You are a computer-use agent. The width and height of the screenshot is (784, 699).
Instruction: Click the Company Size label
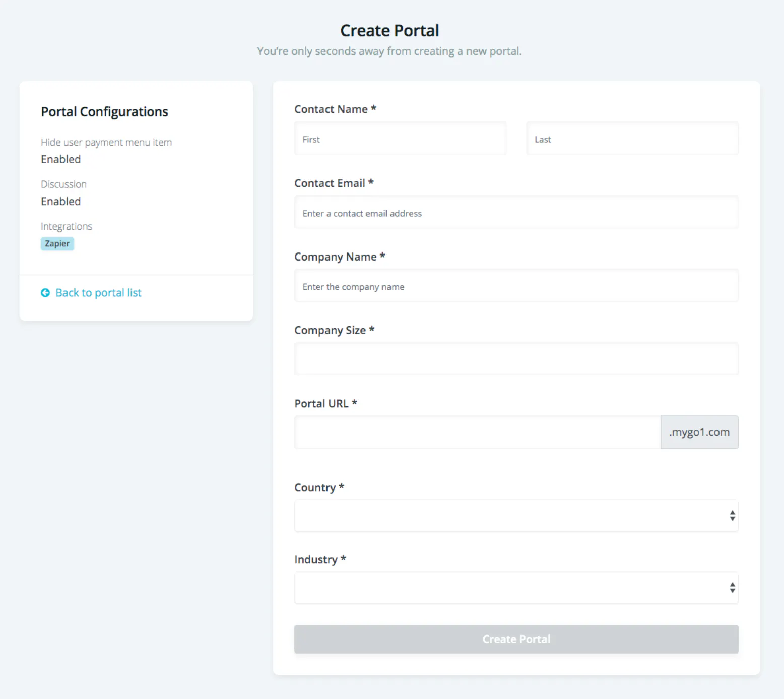tap(335, 330)
